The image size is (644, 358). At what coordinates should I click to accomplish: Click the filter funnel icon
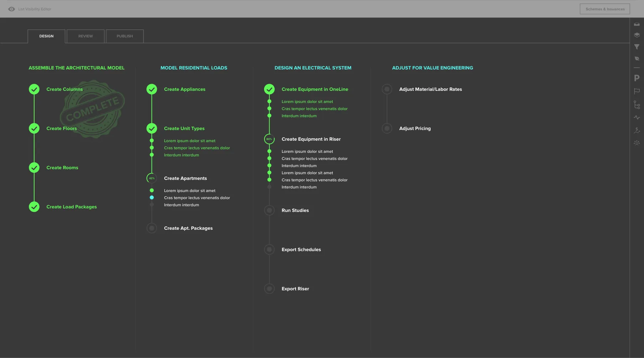point(637,47)
